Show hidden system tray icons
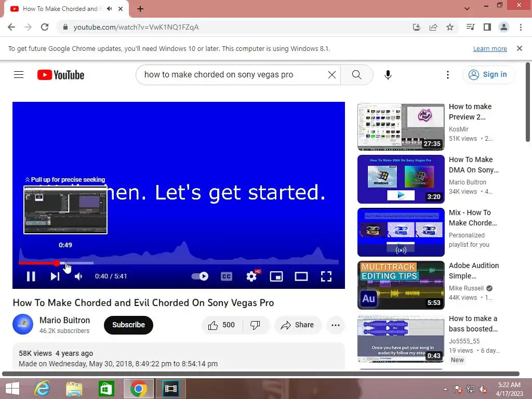532x399 pixels. 445,389
